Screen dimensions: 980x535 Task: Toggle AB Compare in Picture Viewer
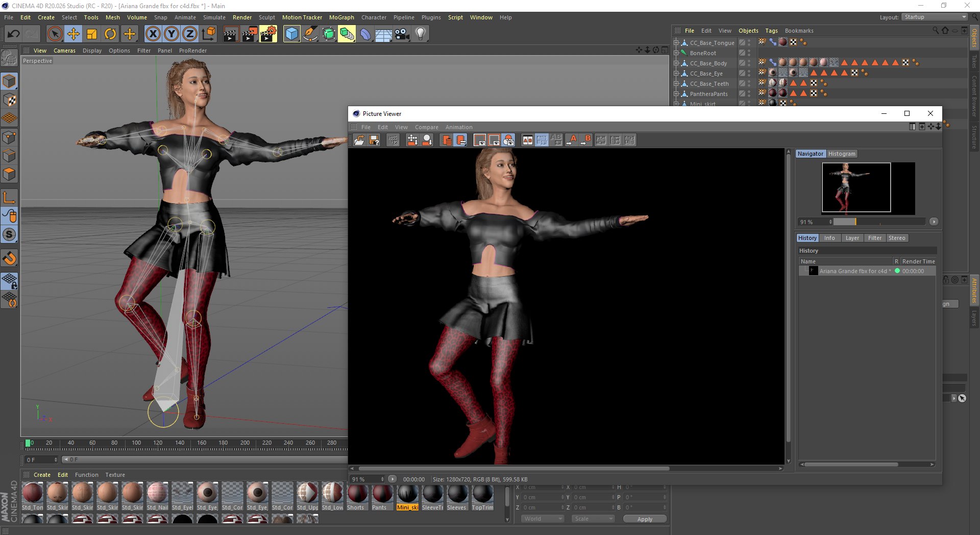528,140
